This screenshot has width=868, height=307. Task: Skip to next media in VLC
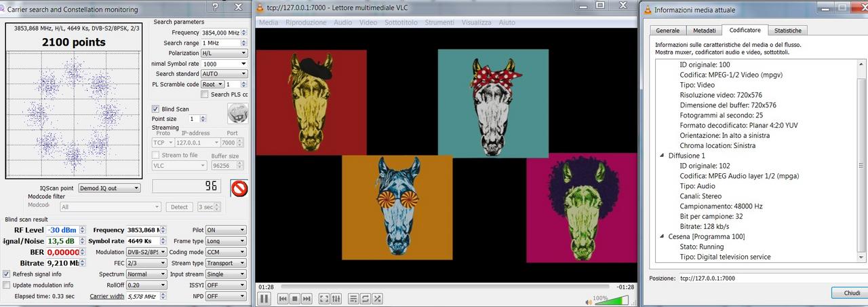click(307, 298)
